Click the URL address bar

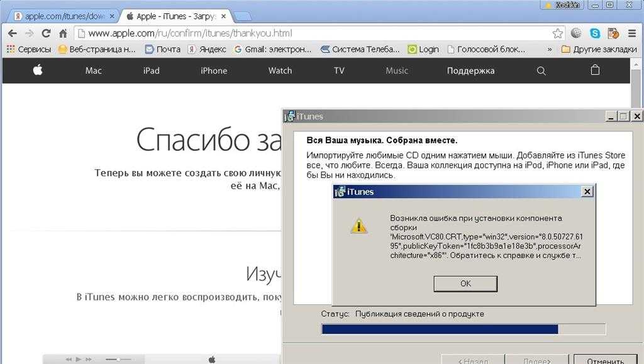314,33
